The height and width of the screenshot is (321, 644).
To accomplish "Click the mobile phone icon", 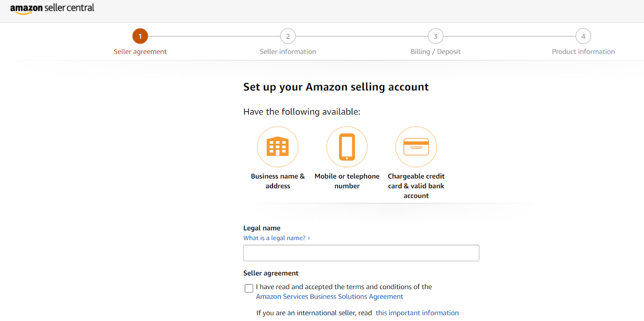I will click(x=347, y=147).
